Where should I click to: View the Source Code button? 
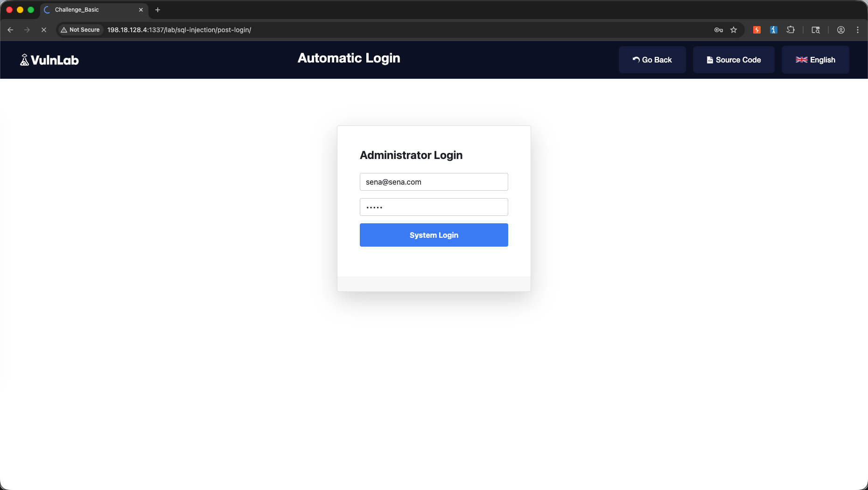[734, 60]
